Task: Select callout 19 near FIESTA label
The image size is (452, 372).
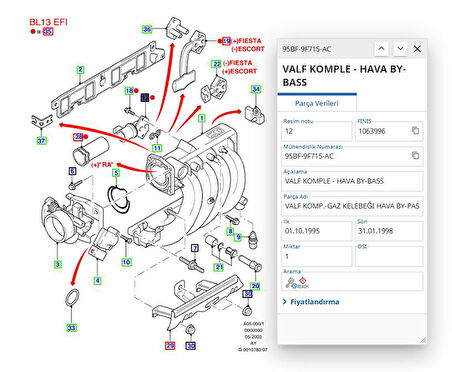Action: (227, 41)
